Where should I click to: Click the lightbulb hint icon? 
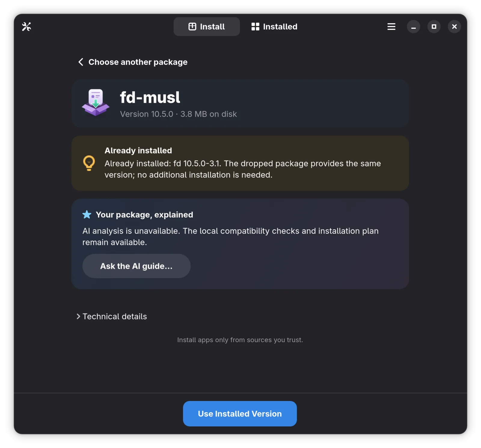click(89, 163)
